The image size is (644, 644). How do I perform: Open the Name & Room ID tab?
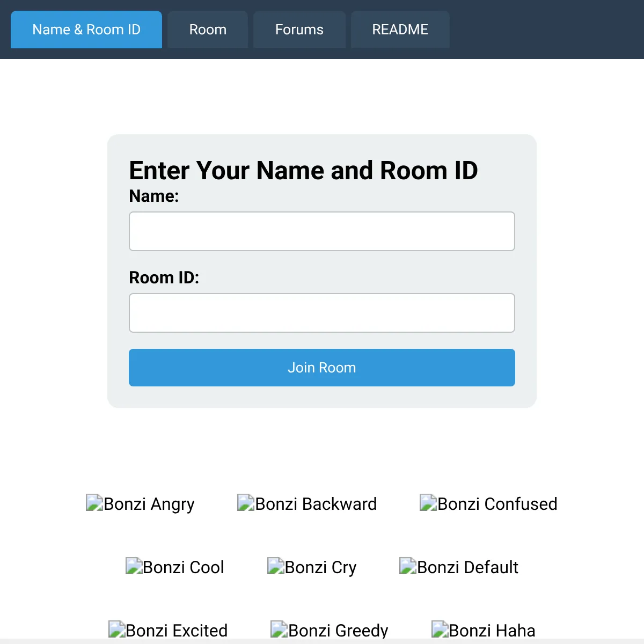pyautogui.click(x=86, y=30)
